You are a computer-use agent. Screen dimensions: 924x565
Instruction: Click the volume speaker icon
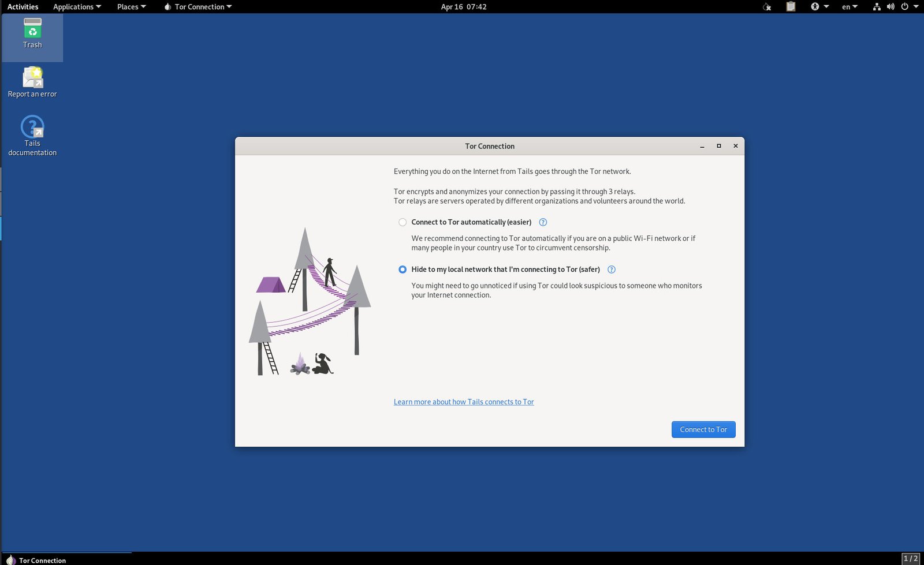click(x=891, y=7)
